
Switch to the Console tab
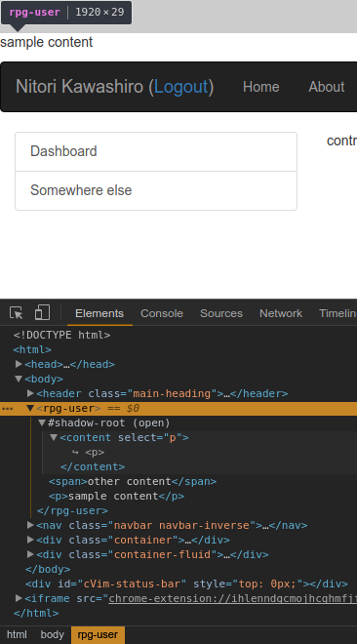pos(162,313)
